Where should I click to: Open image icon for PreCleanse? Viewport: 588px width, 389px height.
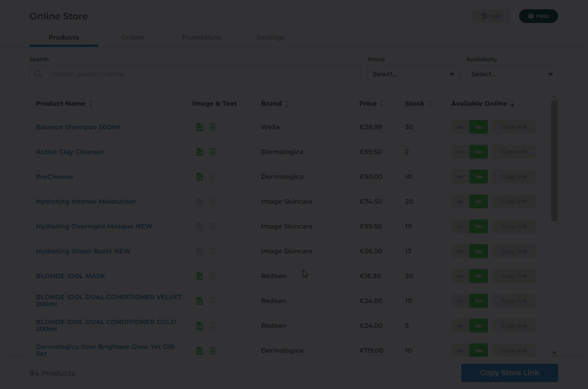click(x=199, y=177)
